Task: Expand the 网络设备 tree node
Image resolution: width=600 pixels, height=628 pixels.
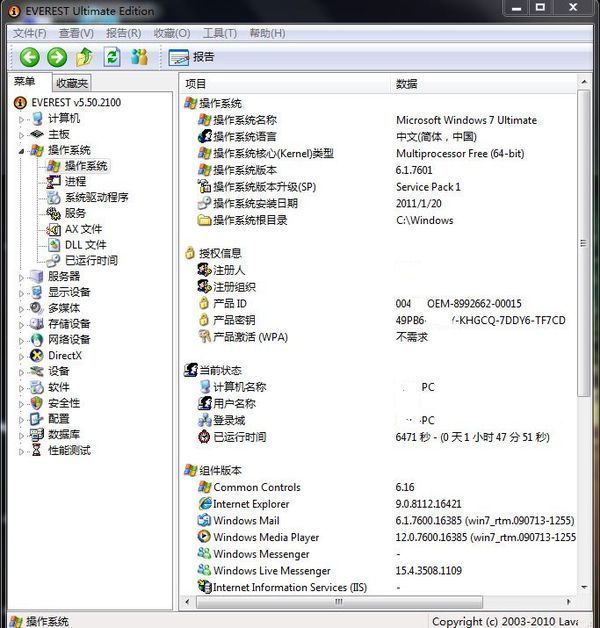Action: (x=21, y=340)
